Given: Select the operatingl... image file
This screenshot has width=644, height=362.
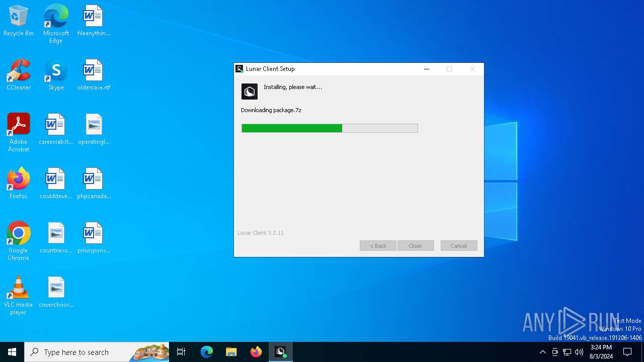Looking at the screenshot, I should coord(94,130).
